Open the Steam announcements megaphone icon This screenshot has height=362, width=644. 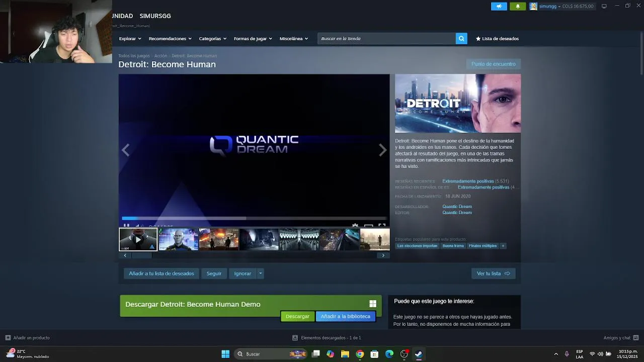(499, 6)
